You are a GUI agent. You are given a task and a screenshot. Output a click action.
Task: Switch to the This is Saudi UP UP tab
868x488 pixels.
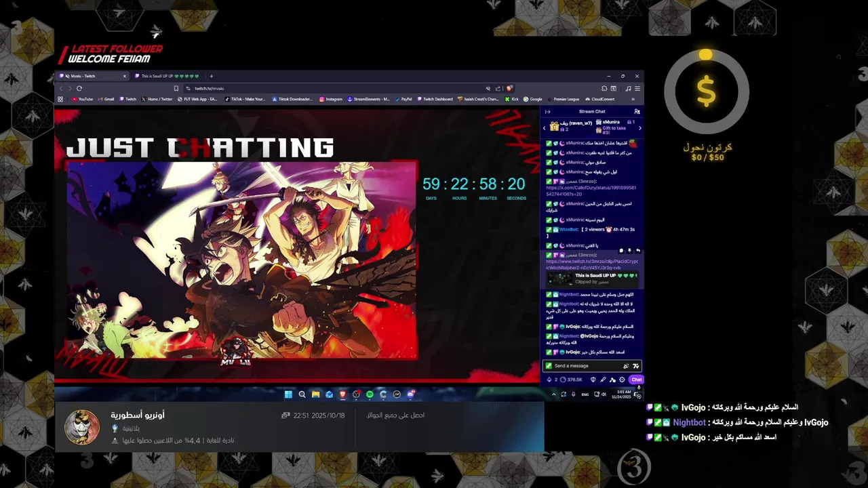click(167, 76)
